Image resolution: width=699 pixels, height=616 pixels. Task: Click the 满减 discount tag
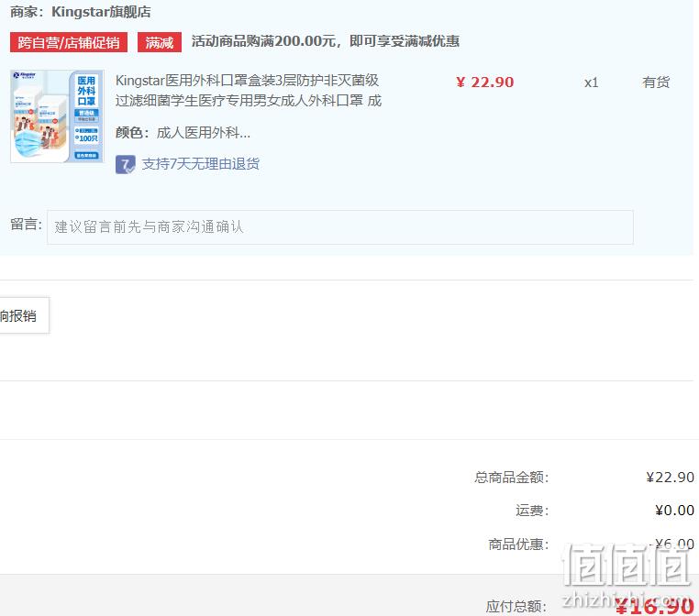click(159, 42)
